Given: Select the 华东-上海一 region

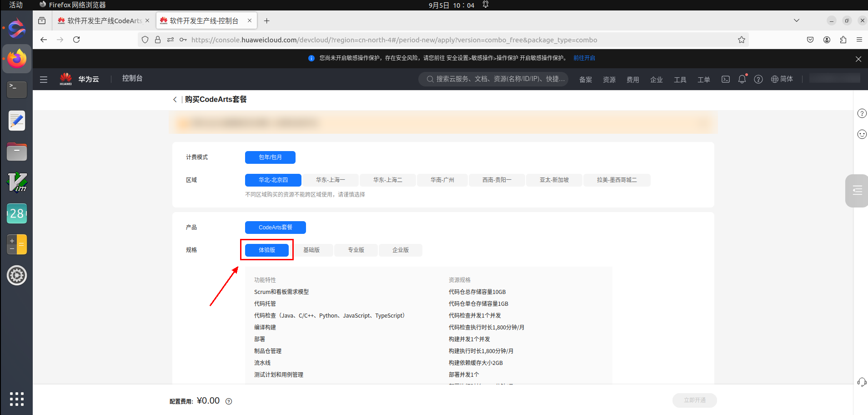Looking at the screenshot, I should tap(331, 180).
